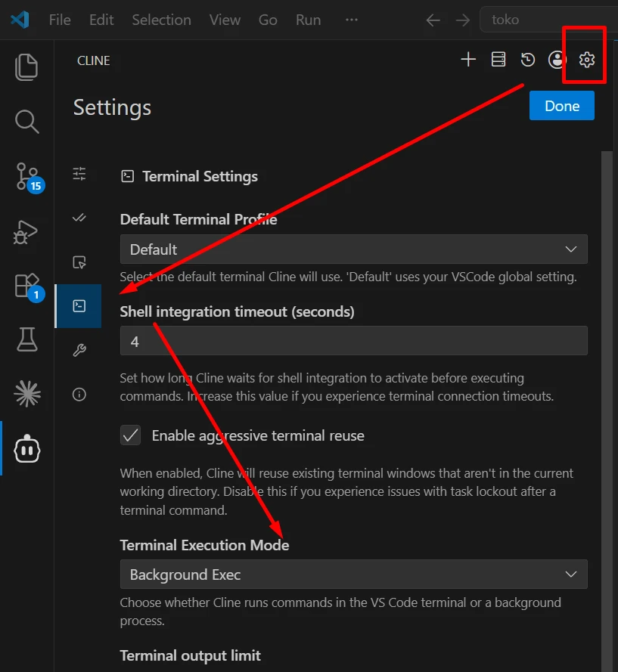Open the View menu
Viewport: 618px width, 672px height.
[225, 20]
